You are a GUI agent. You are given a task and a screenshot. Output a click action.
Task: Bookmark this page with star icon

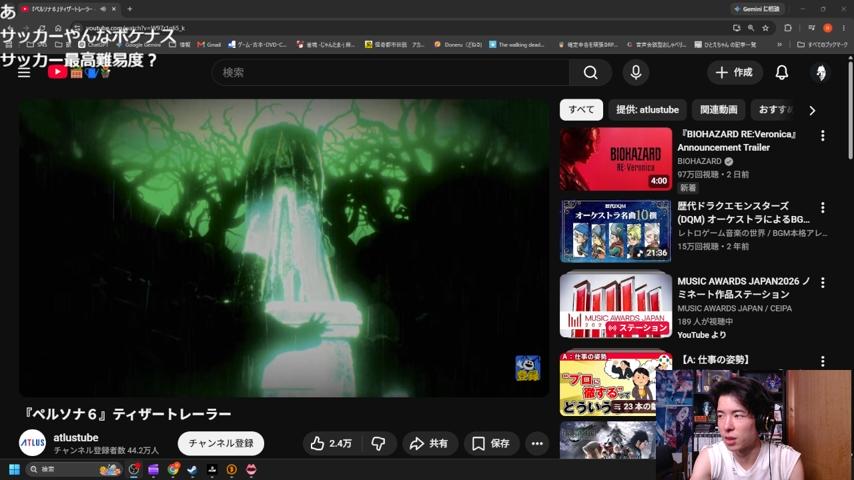tap(765, 28)
